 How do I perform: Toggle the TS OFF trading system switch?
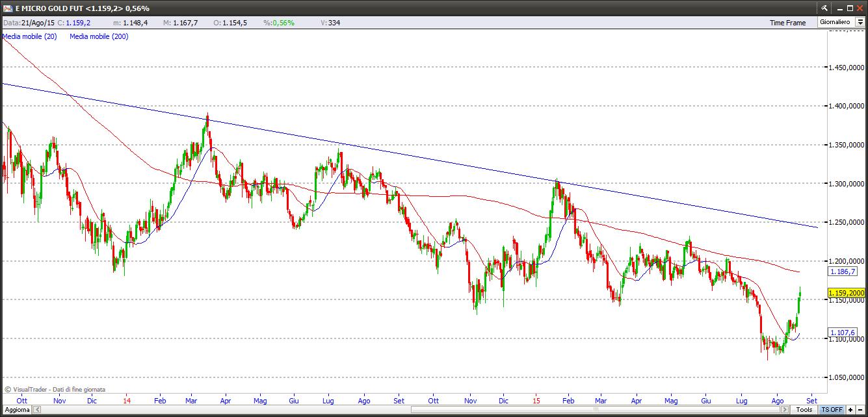point(832,409)
